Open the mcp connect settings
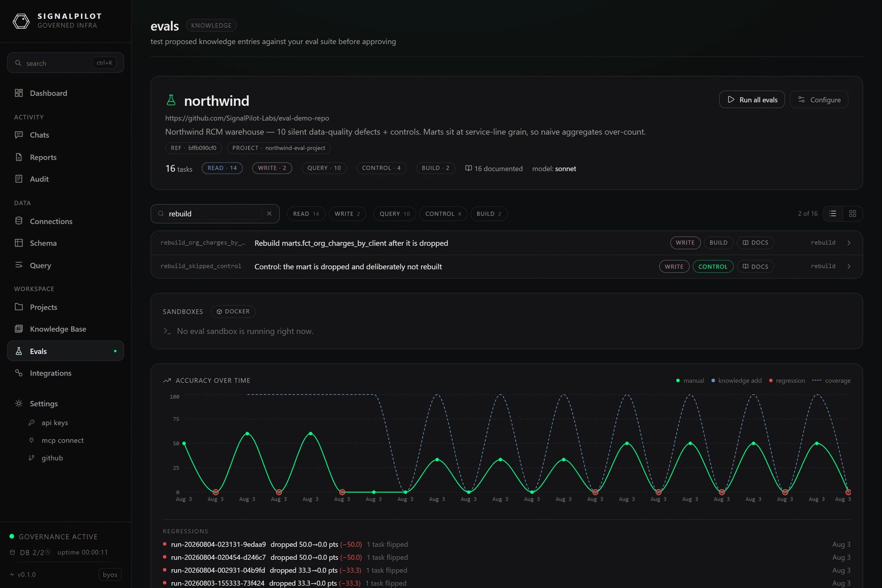The image size is (882, 588). (x=62, y=440)
